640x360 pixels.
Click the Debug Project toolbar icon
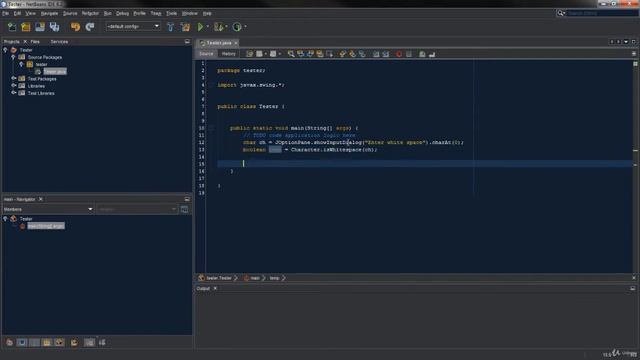point(218,27)
